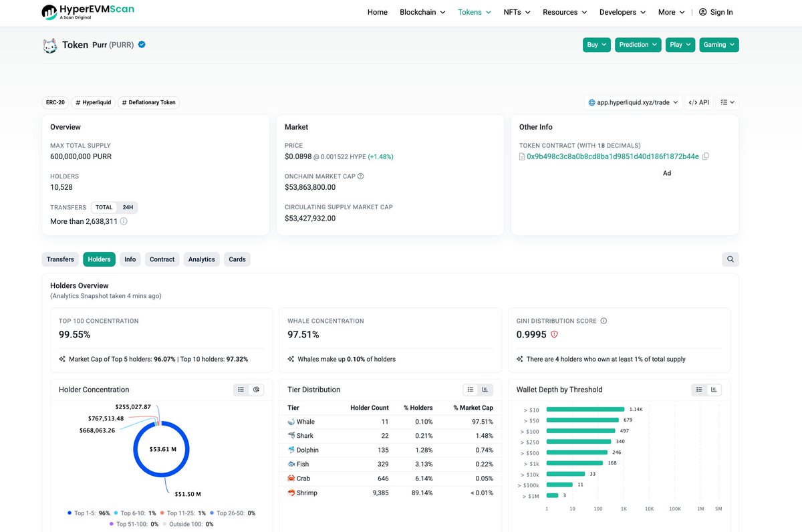The height and width of the screenshot is (532, 802).
Task: Switch Tier Distribution to list view
Action: 471,390
